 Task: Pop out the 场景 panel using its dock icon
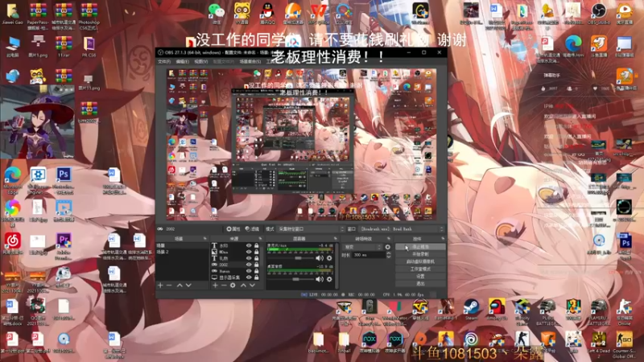205,238
